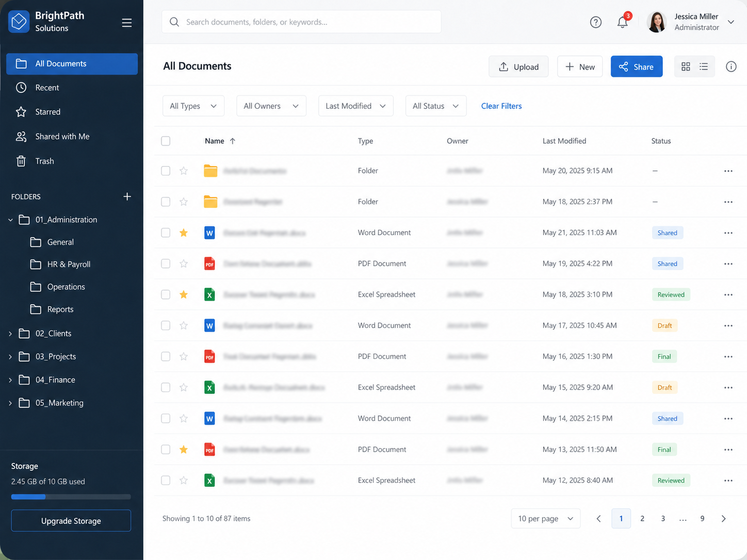Viewport: 747px width, 560px height.
Task: Expand the 04_Finance folder
Action: [10, 380]
